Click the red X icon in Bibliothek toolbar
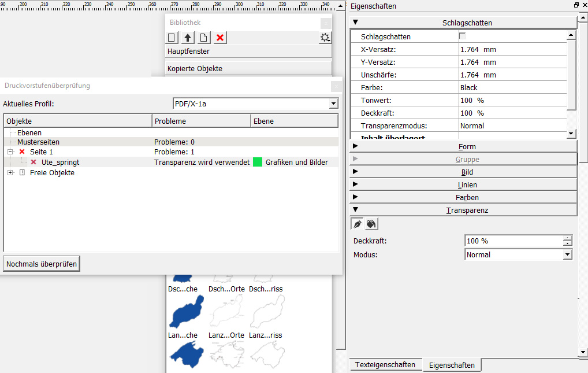 click(x=220, y=38)
